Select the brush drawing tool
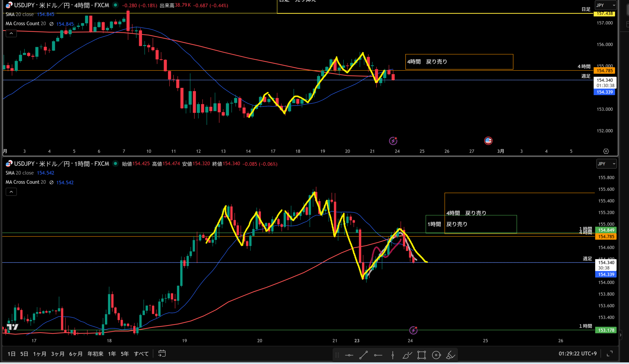This screenshot has width=629, height=364. [x=407, y=355]
